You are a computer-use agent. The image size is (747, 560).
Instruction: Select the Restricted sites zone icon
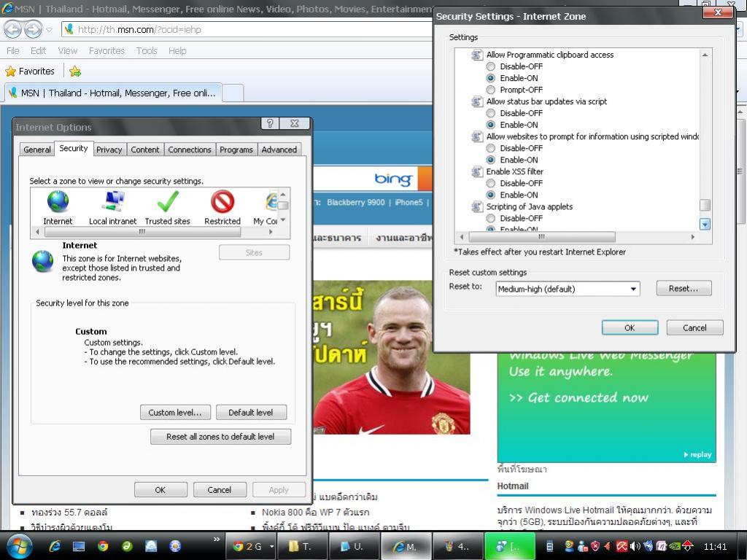(222, 202)
